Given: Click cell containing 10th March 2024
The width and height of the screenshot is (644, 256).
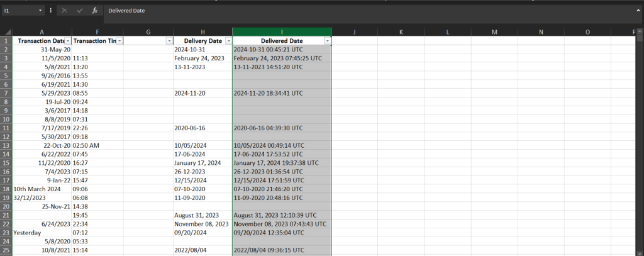Looking at the screenshot, I should click(x=42, y=189).
